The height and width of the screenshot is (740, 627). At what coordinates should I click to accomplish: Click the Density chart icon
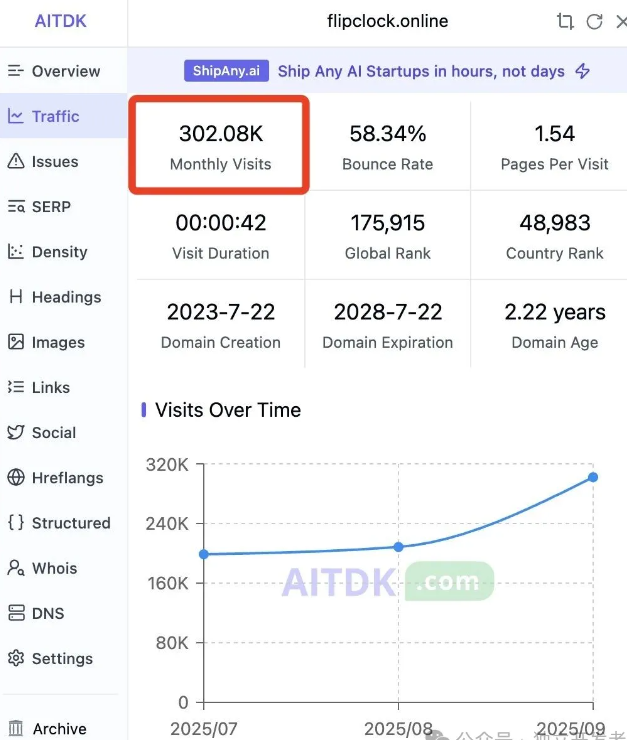16,252
